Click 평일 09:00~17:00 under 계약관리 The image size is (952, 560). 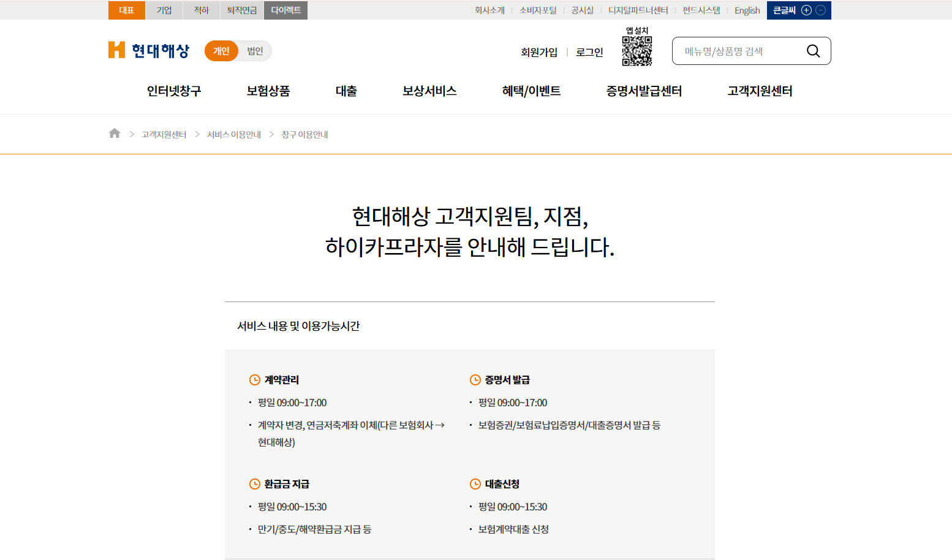click(x=292, y=403)
